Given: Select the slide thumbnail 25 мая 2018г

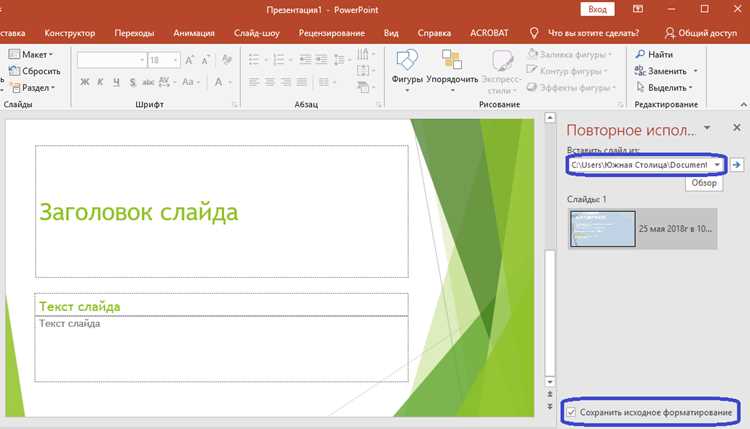Looking at the screenshot, I should tap(642, 229).
